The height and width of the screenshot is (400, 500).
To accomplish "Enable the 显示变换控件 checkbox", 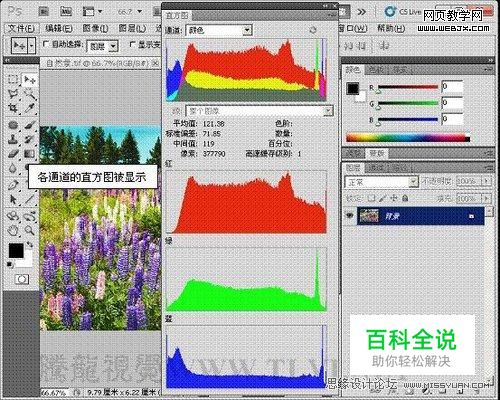I will pyautogui.click(x=133, y=44).
